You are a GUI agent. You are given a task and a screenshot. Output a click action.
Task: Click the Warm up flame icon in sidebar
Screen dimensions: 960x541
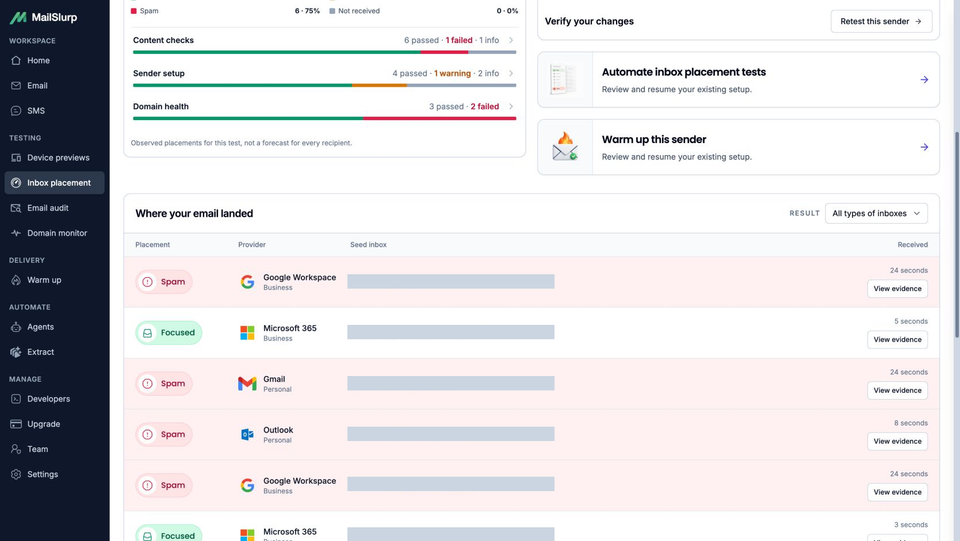pyautogui.click(x=16, y=280)
